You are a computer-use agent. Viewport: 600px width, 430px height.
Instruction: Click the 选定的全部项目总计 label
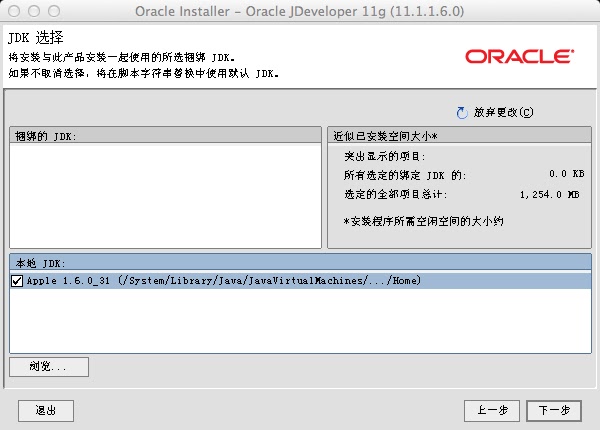click(396, 194)
